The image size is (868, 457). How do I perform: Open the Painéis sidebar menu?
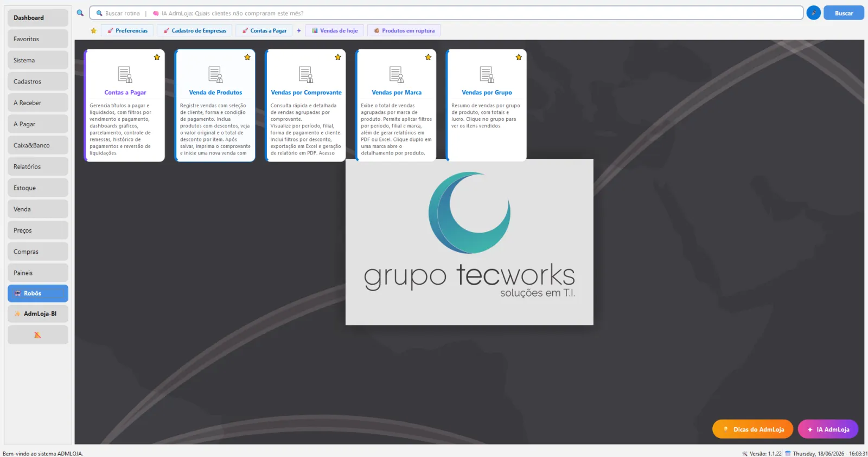(x=38, y=273)
